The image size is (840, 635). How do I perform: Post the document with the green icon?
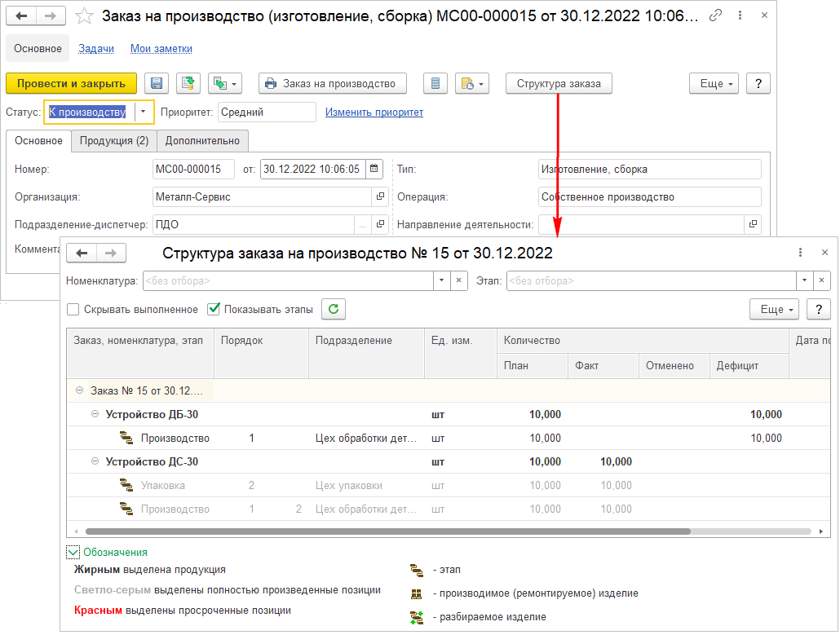pos(188,83)
